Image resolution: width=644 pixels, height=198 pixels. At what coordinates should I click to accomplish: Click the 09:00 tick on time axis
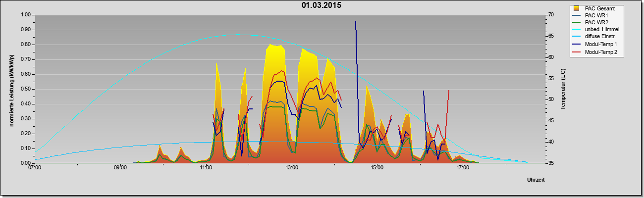coord(120,168)
